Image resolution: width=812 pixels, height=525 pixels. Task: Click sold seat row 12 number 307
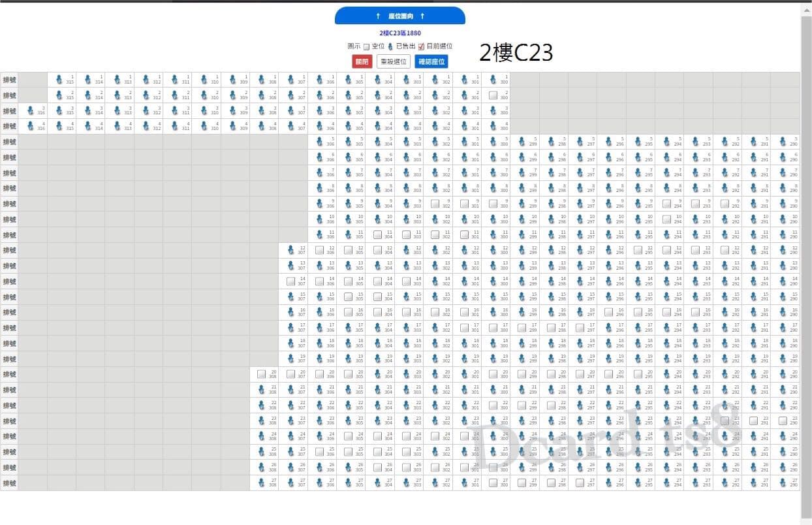291,250
